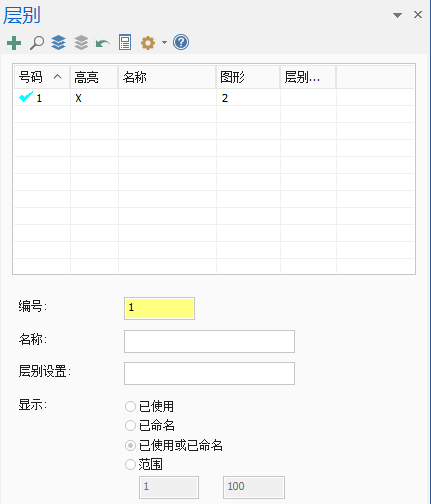Screen dimensions: 431x504
Task: Open the panel options dropdown triangle
Action: [397, 15]
